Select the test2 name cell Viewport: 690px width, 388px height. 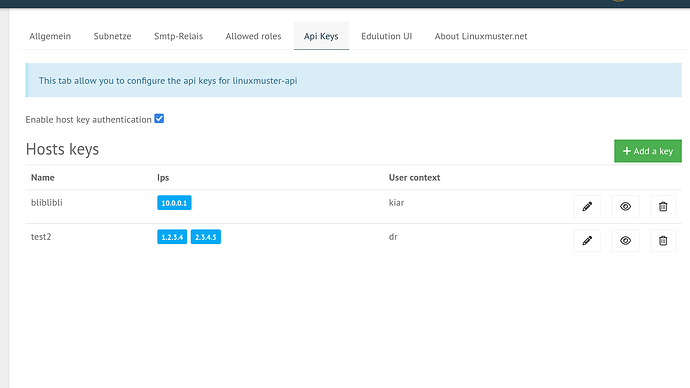click(x=41, y=237)
